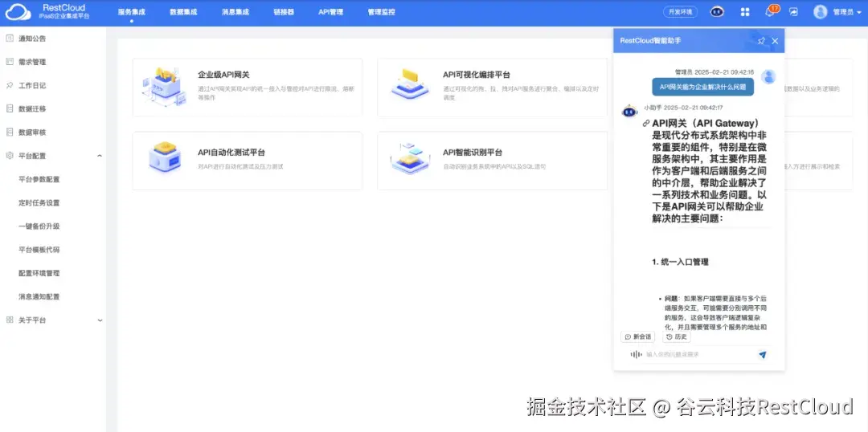Image resolution: width=868 pixels, height=432 pixels.
Task: Click the 管理员 2025-02-21 09:42:16 timestamp
Action: coord(714,72)
